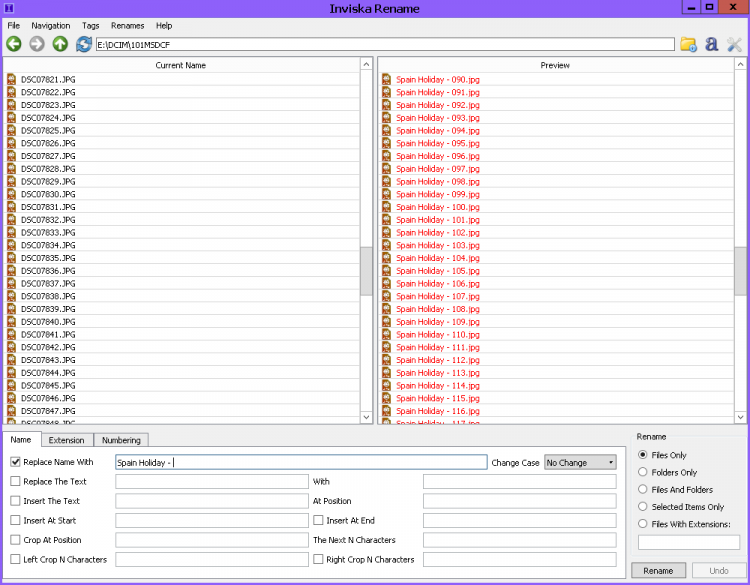Open the tools settings icon
The width and height of the screenshot is (750, 585).
click(734, 44)
